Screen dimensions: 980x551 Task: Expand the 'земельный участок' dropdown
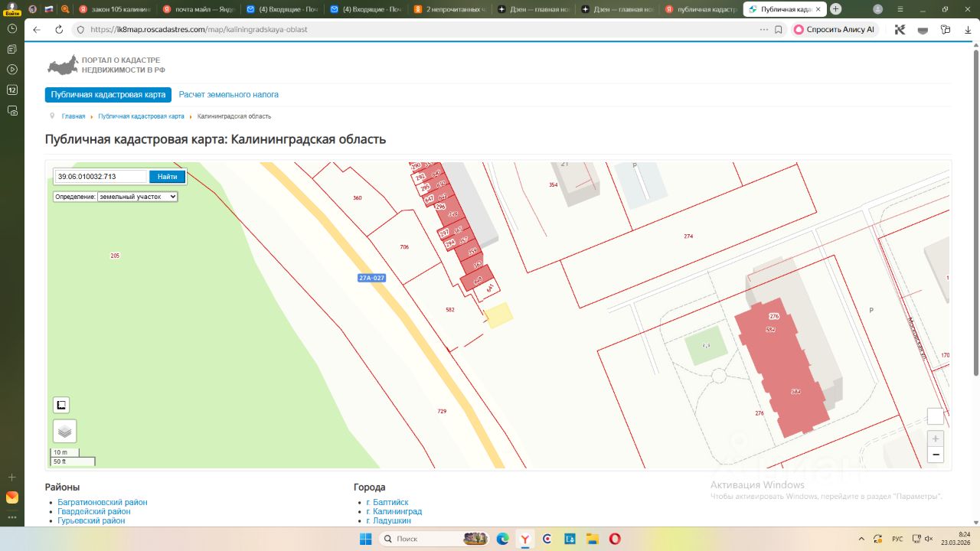[x=137, y=197]
